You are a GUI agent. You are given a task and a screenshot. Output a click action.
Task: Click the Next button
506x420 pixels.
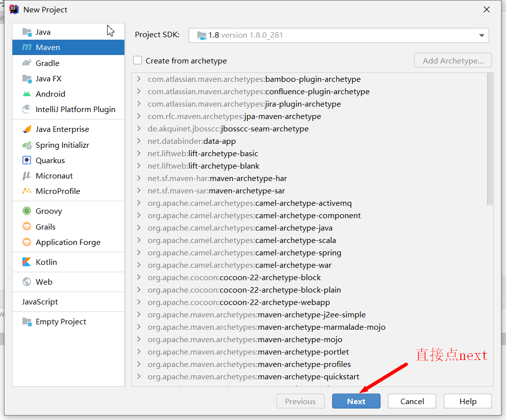point(356,401)
